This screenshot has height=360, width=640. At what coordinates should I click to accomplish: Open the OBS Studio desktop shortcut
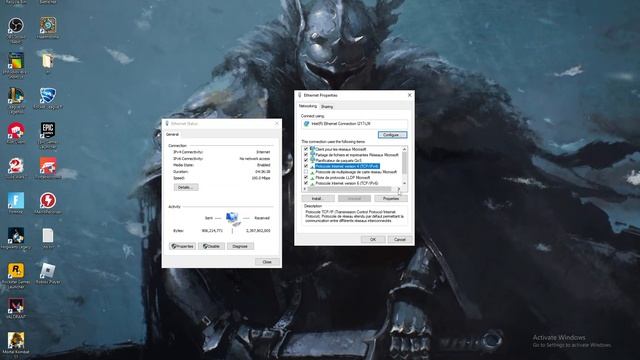point(16,26)
